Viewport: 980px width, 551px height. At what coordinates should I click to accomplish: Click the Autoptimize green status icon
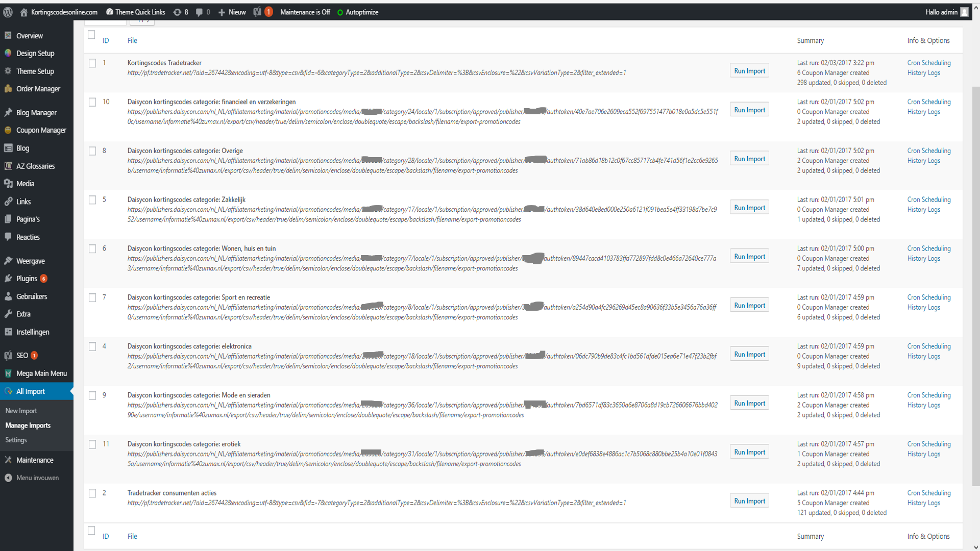pyautogui.click(x=340, y=12)
